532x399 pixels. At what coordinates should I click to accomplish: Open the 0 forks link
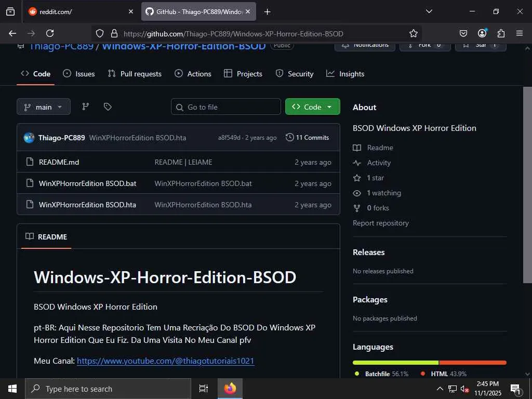point(371,208)
